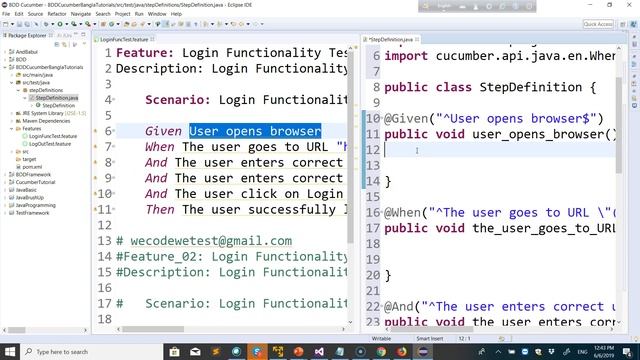
Task: Close the LoginFuncTest.feature tab
Action: click(x=152, y=40)
